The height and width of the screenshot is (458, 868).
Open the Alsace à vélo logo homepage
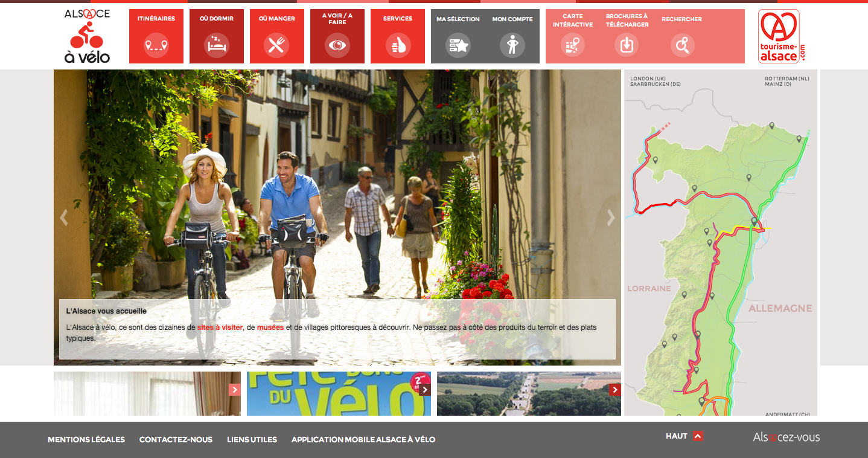[x=88, y=36]
